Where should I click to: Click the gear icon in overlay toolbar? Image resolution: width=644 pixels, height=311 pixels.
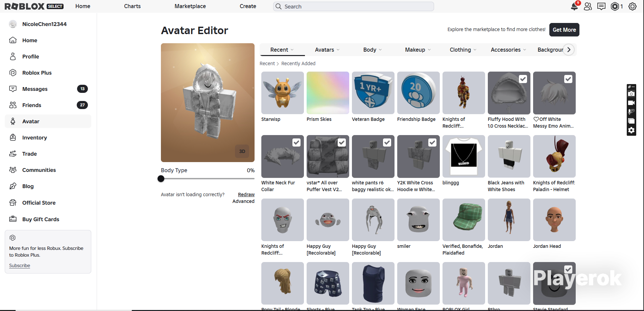[631, 130]
